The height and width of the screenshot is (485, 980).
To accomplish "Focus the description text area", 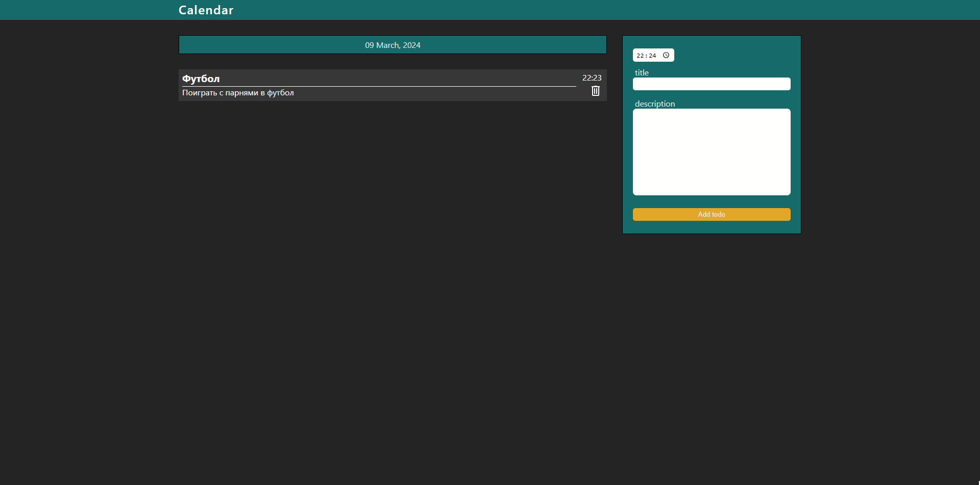I will pos(712,152).
